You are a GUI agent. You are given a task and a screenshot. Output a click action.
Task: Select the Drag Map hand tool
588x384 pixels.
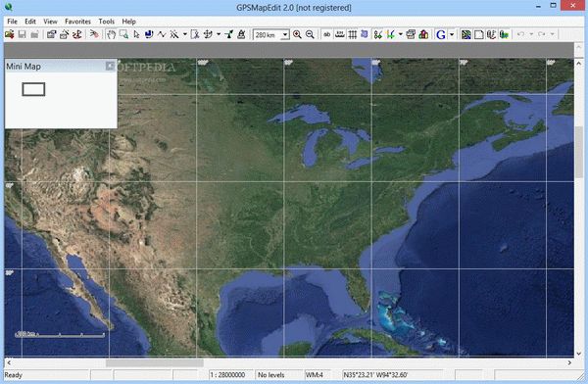[111, 35]
